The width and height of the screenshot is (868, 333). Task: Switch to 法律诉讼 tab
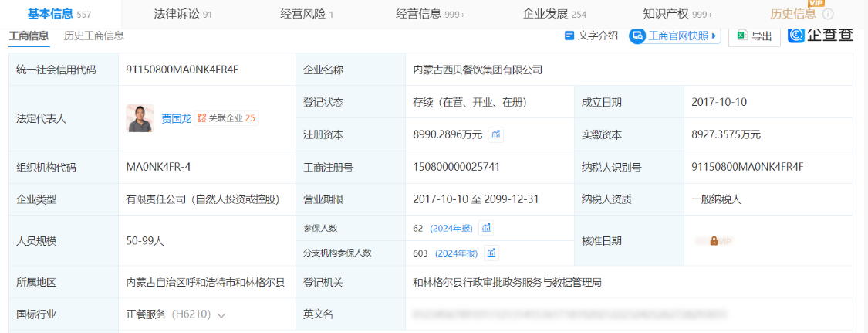(183, 15)
